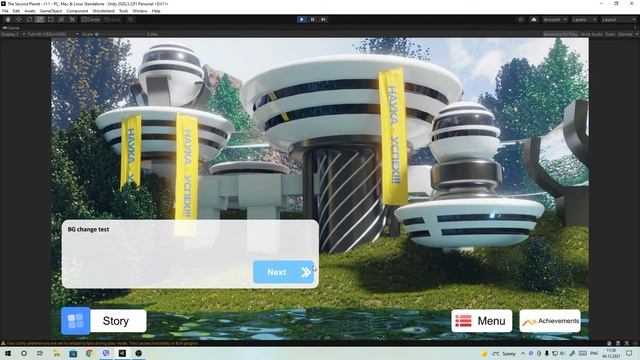The width and height of the screenshot is (640, 360).
Task: Select the custom editor tools icon
Action: [x=72, y=19]
